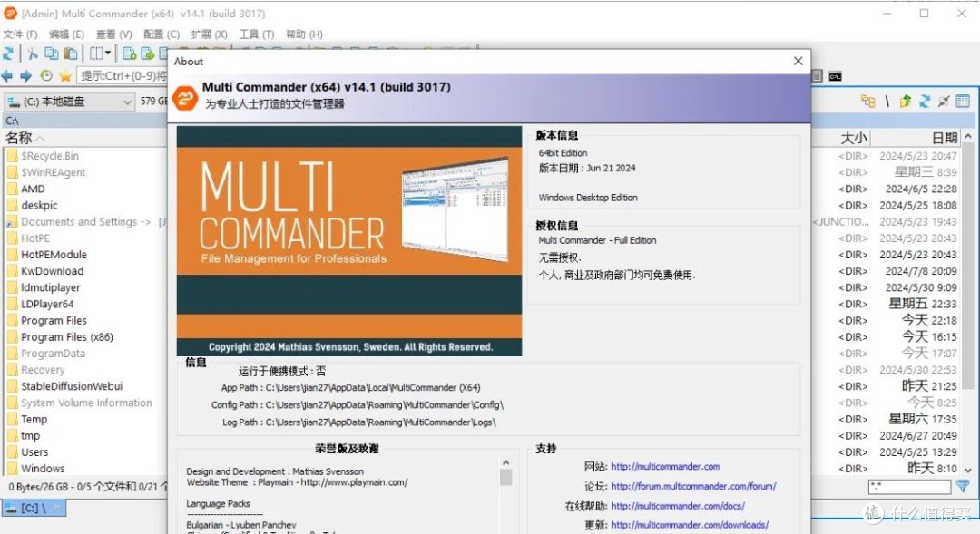Click the panel layout icon in the toolbar
Screen dimensions: 980x534
click(96, 53)
